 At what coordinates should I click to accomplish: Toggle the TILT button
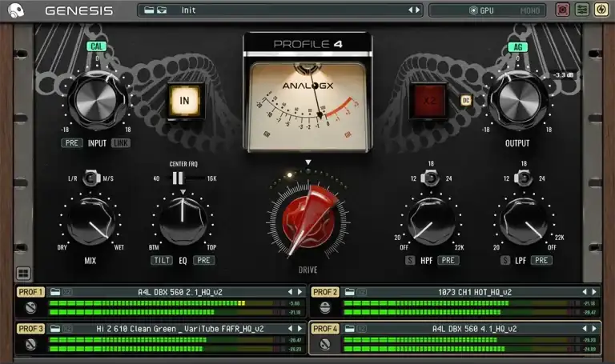coord(162,260)
